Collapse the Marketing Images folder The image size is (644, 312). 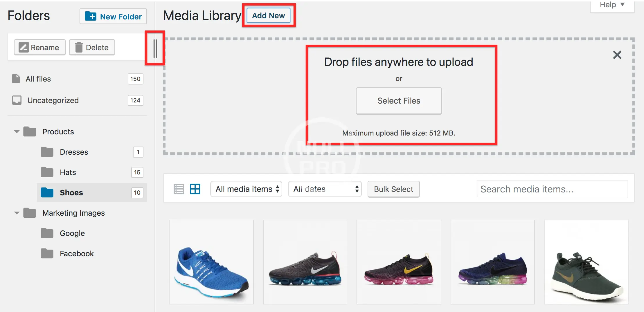coord(17,213)
